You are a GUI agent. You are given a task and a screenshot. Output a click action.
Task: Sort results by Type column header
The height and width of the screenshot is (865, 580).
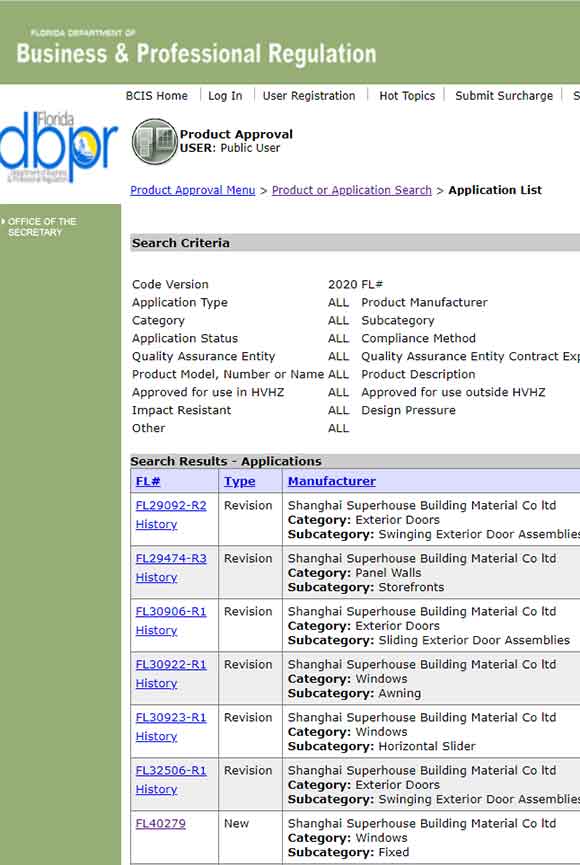(x=240, y=481)
